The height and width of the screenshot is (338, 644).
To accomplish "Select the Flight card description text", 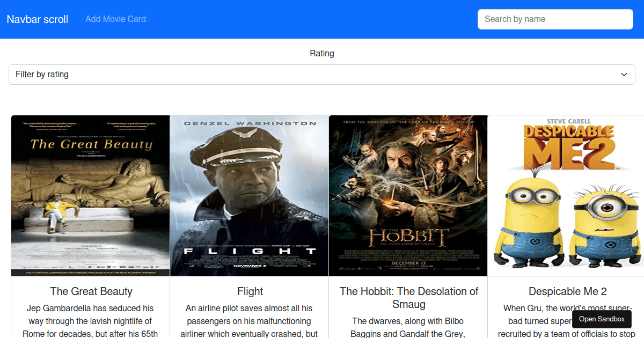I will pyautogui.click(x=250, y=321).
